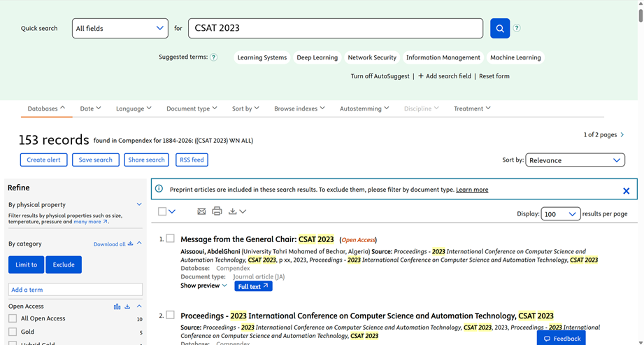Check the All Open Access checkbox
The image size is (644, 345).
click(13, 318)
